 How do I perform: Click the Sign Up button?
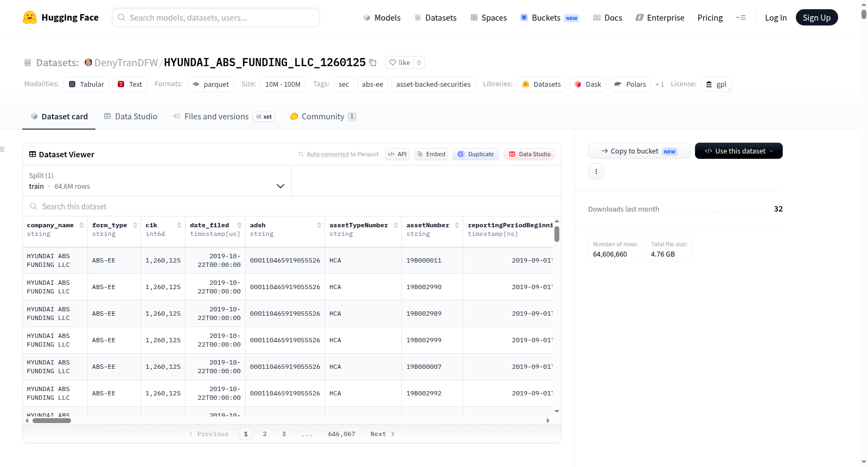pos(816,17)
